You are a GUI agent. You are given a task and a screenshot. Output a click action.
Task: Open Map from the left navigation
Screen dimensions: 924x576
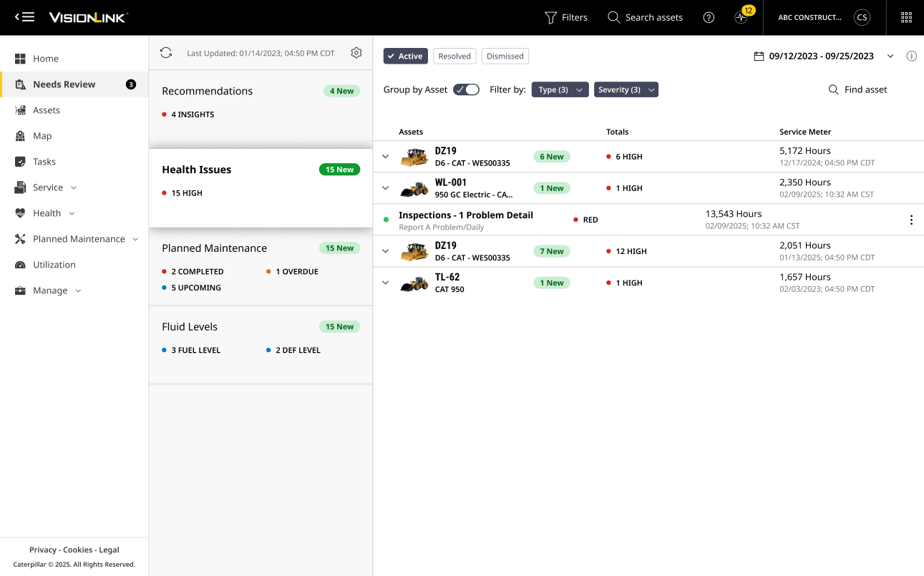coord(42,136)
